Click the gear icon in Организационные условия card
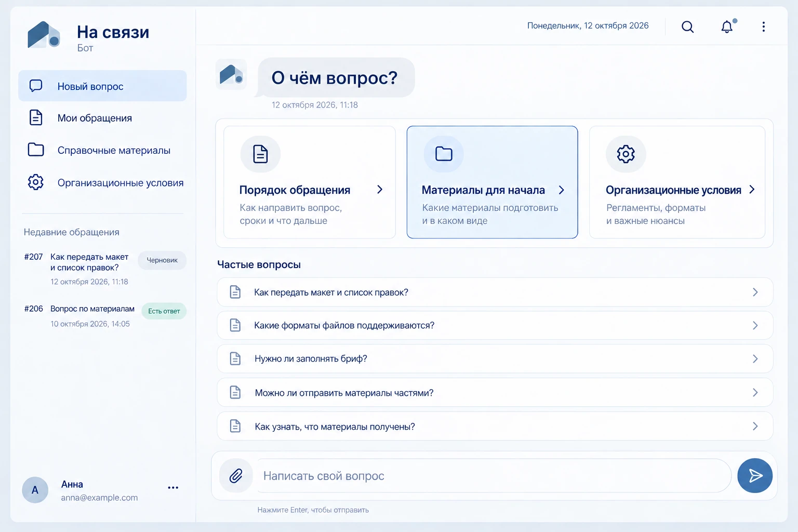 [626, 154]
